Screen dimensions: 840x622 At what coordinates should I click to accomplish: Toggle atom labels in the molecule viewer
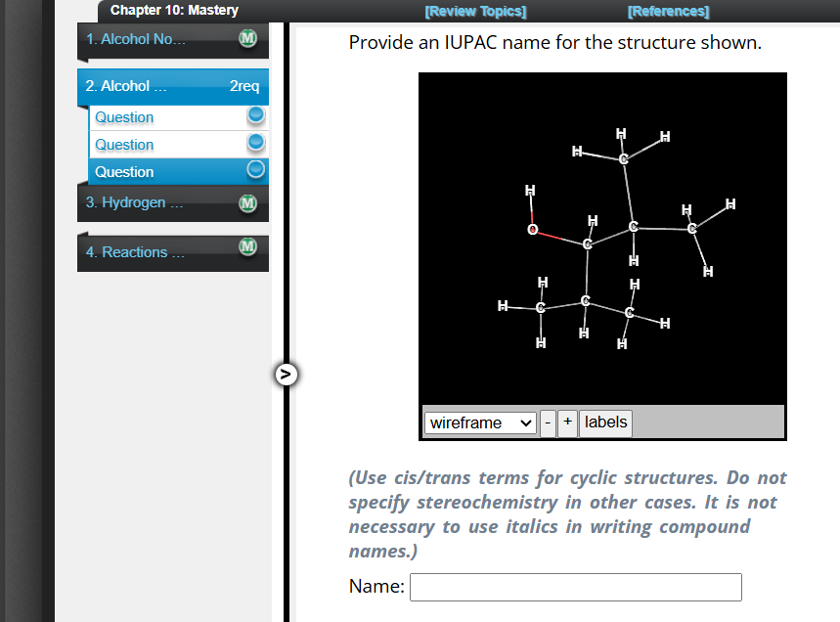click(x=605, y=422)
